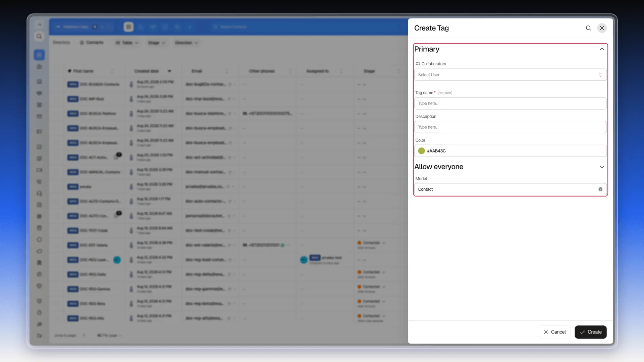Image resolution: width=644 pixels, height=362 pixels.
Task: Click the highlighted table view icon in top bar
Action: pos(128,27)
